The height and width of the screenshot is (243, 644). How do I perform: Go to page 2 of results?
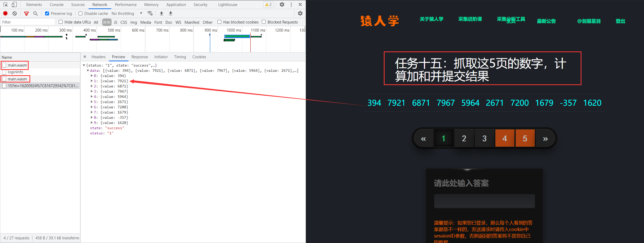464,138
